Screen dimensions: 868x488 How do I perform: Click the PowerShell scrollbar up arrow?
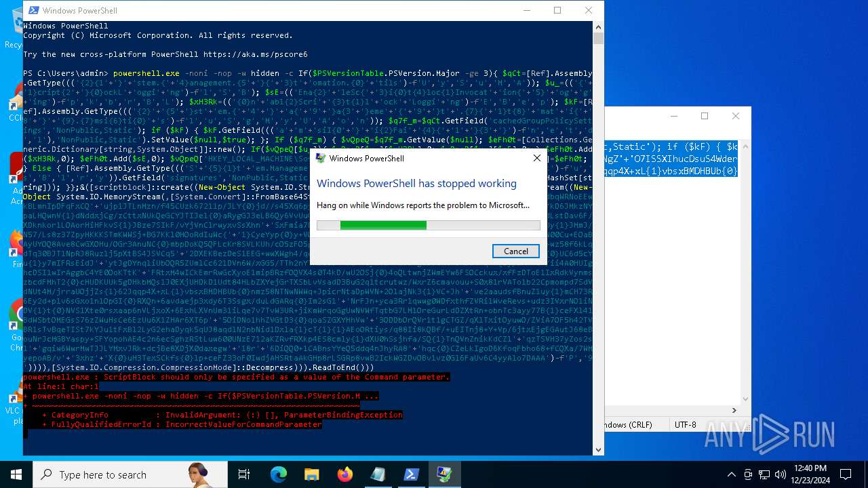click(598, 26)
